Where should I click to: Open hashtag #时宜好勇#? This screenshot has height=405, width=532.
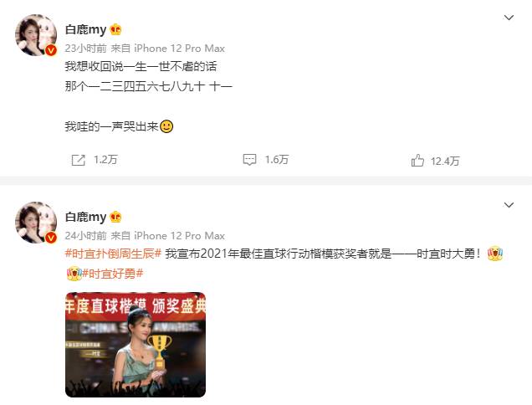pyautogui.click(x=113, y=274)
